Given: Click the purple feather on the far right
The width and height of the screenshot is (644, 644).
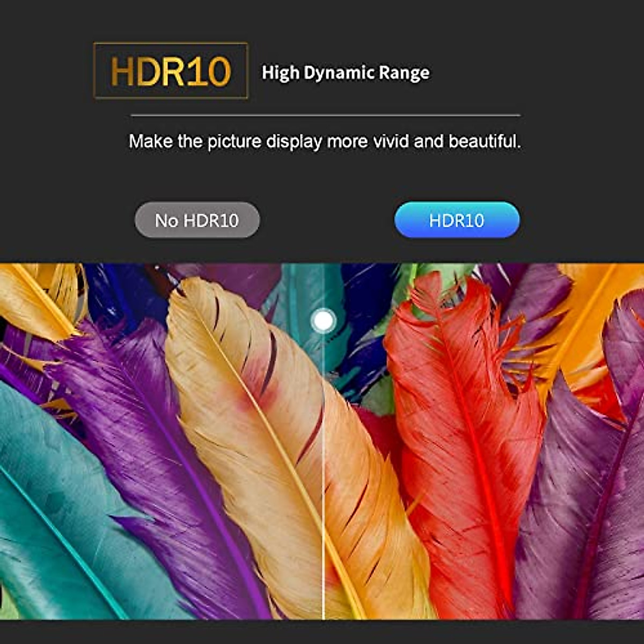Looking at the screenshot, I should coord(585,483).
